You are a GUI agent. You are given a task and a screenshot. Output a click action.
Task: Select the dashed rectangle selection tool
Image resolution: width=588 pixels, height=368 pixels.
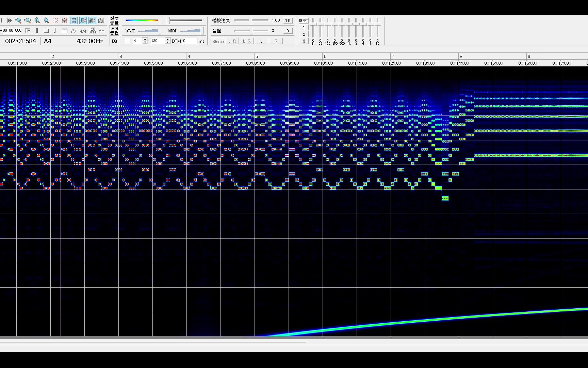[46, 31]
